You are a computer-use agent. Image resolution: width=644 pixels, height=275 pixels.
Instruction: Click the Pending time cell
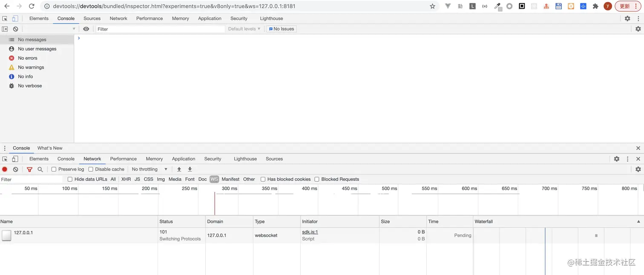[450, 235]
